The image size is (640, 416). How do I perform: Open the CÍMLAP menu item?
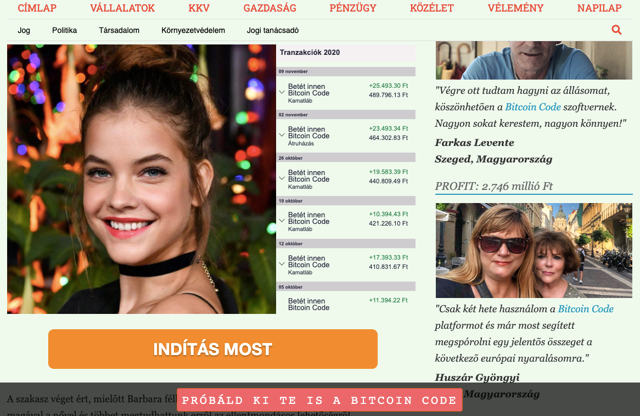click(37, 8)
